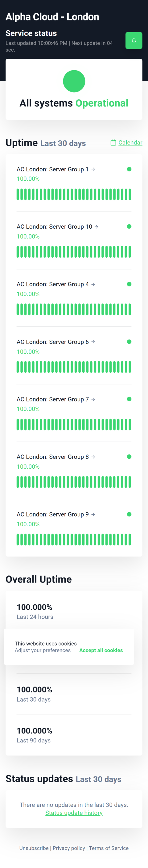This screenshot has height=868, width=148.
Task: Open the Calendar link
Action: coord(130,143)
